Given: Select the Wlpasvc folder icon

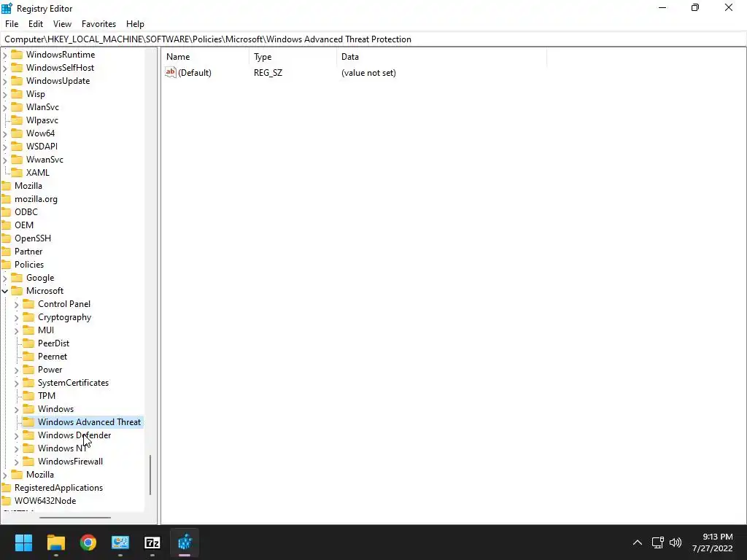Looking at the screenshot, I should 17,120.
